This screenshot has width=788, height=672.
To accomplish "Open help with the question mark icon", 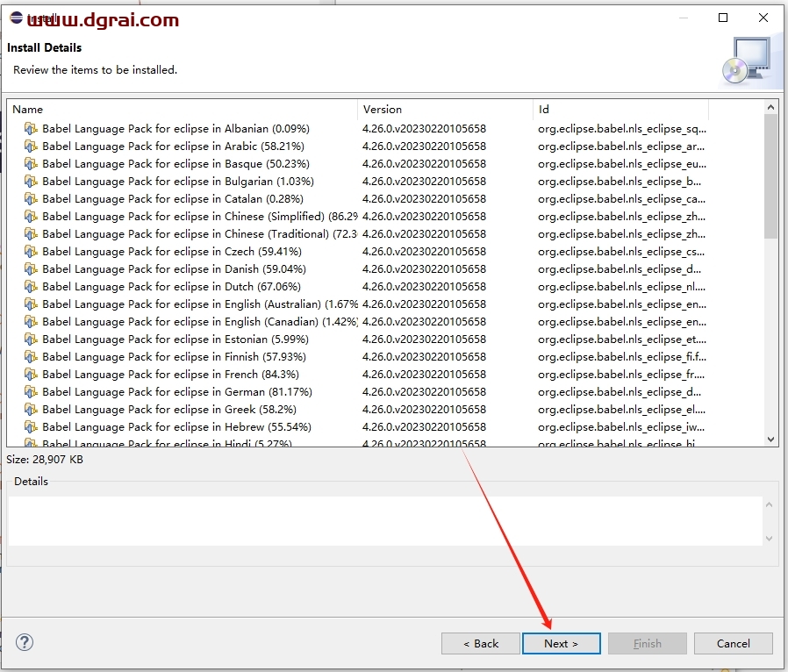I will tap(24, 642).
